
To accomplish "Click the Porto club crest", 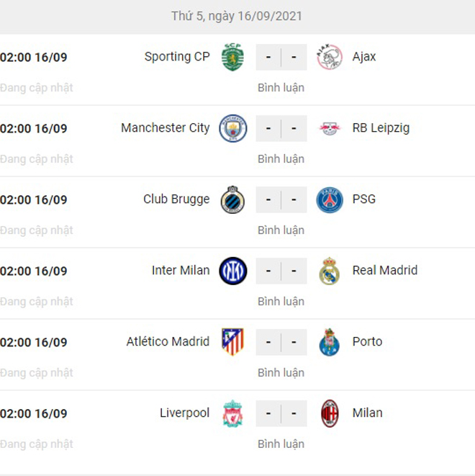I will (x=330, y=342).
